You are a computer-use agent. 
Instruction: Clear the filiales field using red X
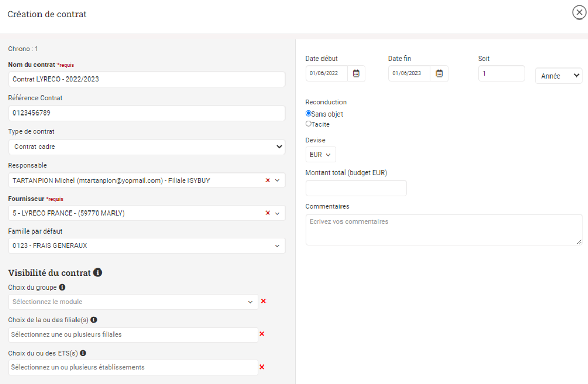(x=262, y=334)
